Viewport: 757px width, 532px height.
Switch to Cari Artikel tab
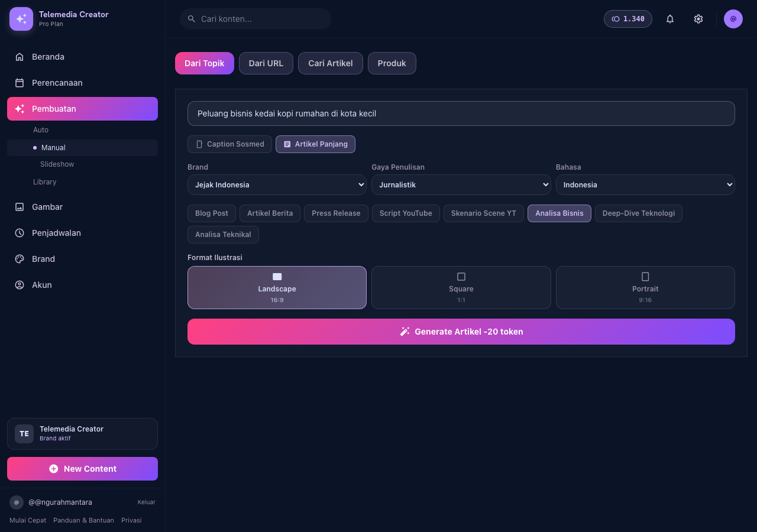(x=331, y=63)
